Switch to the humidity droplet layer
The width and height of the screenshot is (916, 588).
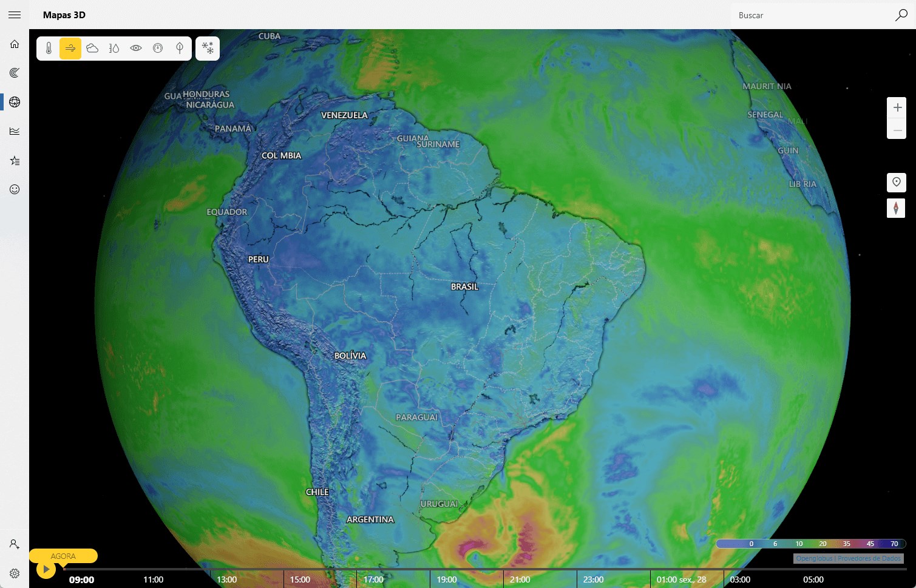click(114, 48)
